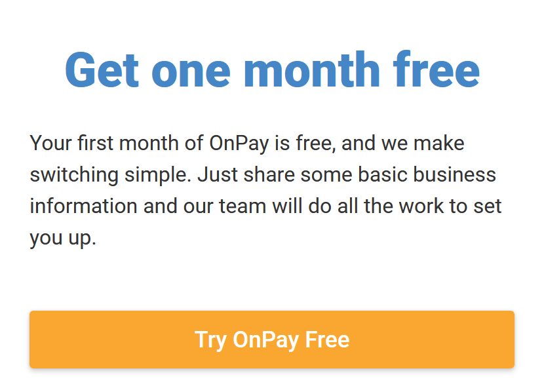This screenshot has width=544, height=392.
Task: Click the word 'free' in the blue heading
Action: 437,69
